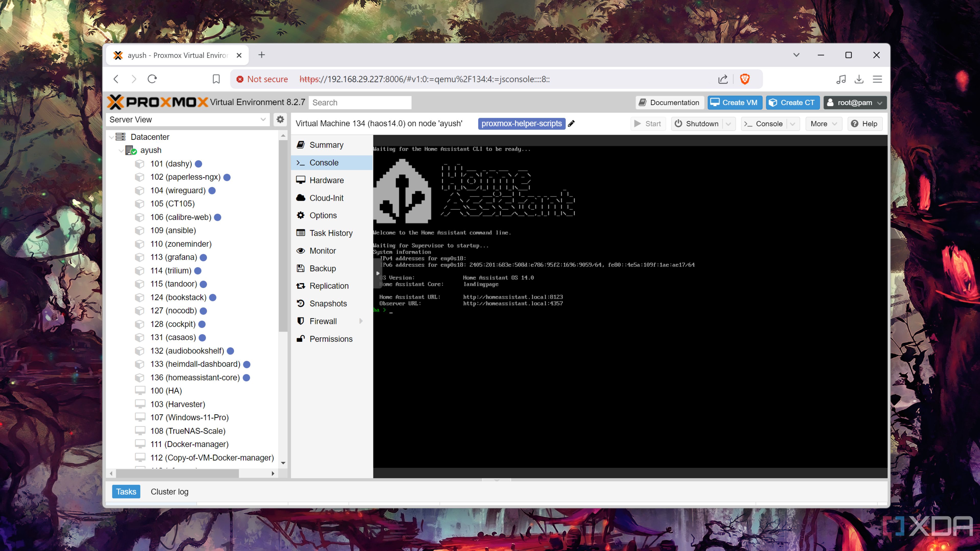Click the Task History tab
Image resolution: width=980 pixels, height=551 pixels.
coord(331,233)
